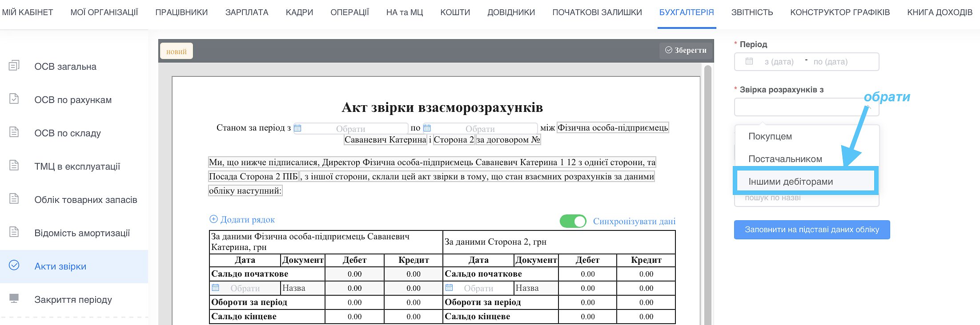This screenshot has height=325, width=980.
Task: Open the Звірка розрахунків з dropdown
Action: [x=806, y=107]
